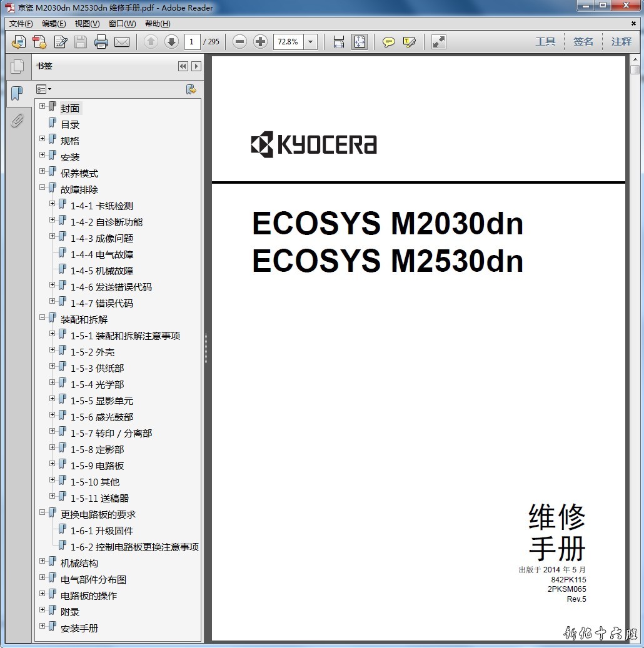The width and height of the screenshot is (644, 648).
Task: Go to next page with down arrow
Action: 171,42
